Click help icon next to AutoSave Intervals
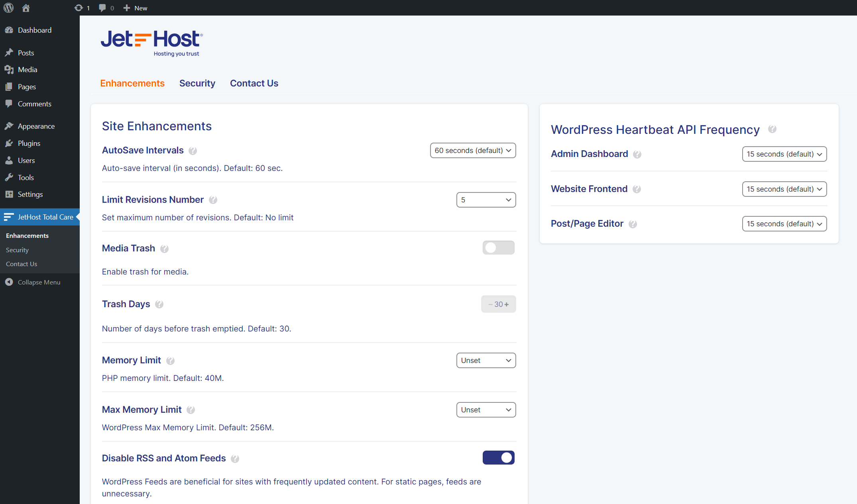 click(x=193, y=151)
